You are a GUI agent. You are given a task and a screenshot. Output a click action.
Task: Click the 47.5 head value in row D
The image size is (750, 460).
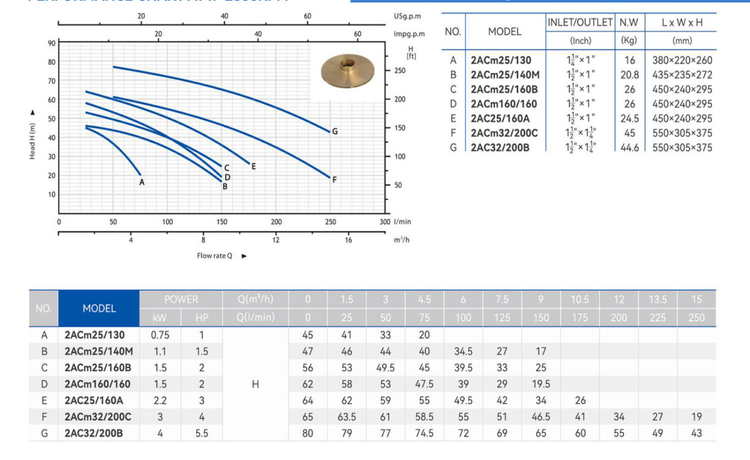point(424,384)
